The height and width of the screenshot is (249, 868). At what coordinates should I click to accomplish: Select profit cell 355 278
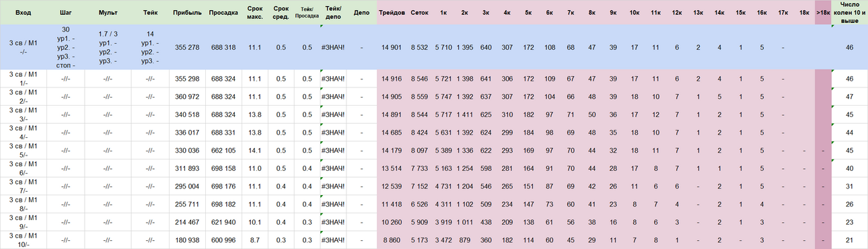point(186,48)
